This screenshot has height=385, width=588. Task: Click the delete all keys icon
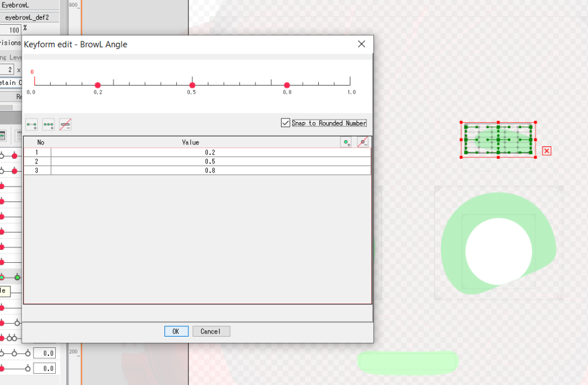pyautogui.click(x=65, y=125)
